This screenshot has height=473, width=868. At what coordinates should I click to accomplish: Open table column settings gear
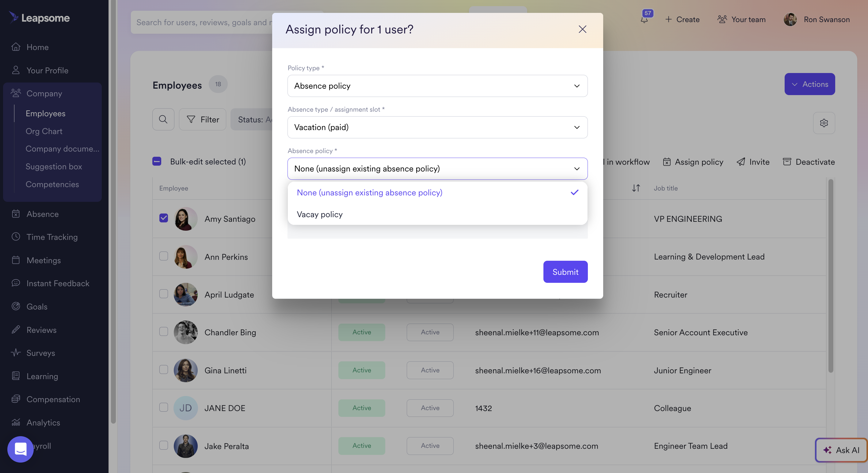coord(824,123)
